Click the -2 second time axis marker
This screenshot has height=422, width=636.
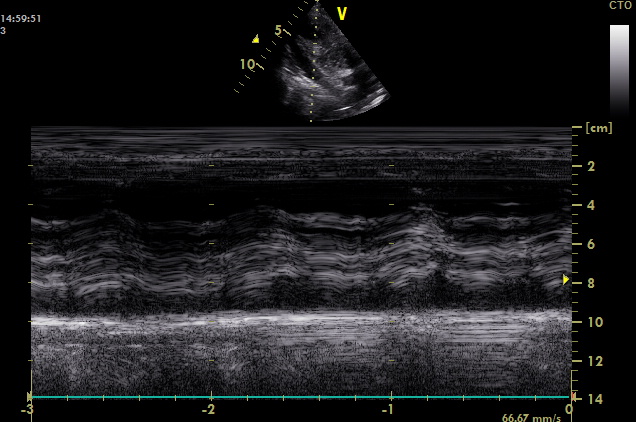pyautogui.click(x=209, y=409)
